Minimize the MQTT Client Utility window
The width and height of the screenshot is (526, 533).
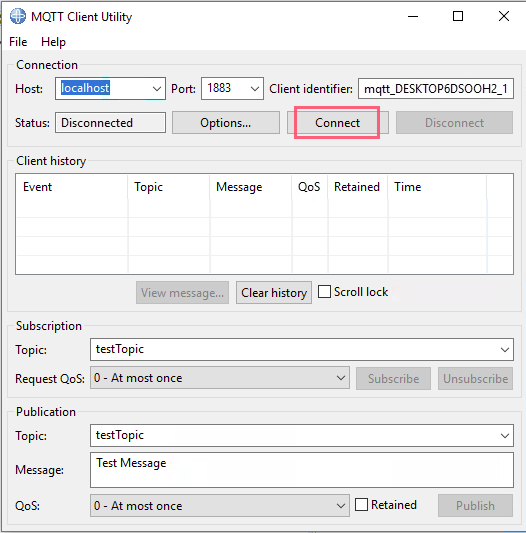[x=413, y=16]
